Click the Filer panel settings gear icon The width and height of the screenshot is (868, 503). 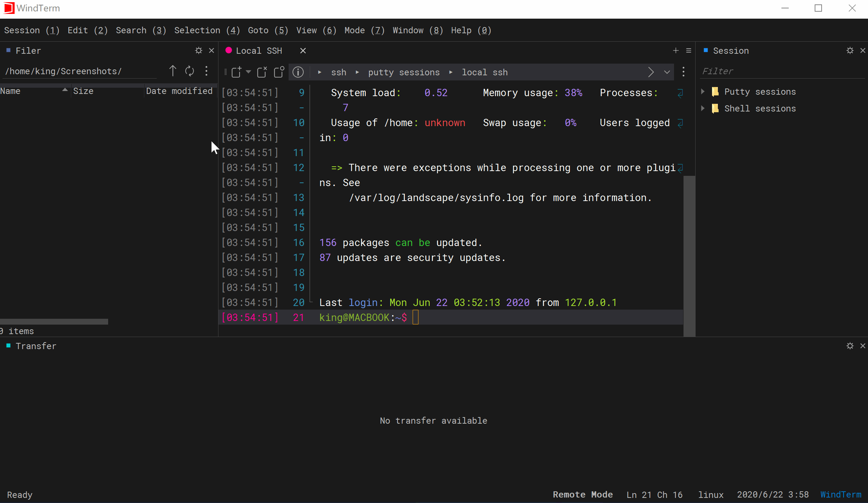197,50
